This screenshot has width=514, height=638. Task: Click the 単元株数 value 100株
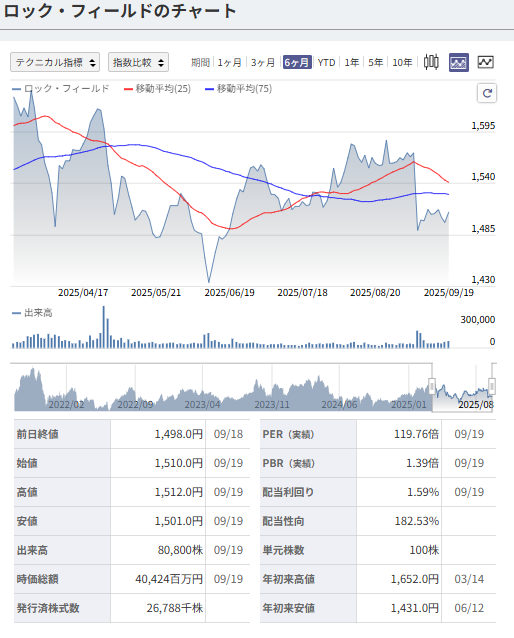tap(424, 550)
